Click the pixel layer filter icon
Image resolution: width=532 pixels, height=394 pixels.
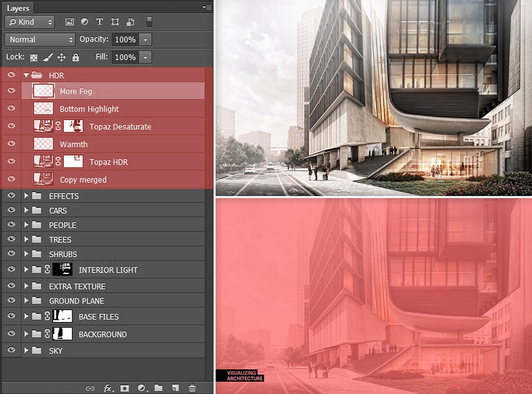point(70,22)
